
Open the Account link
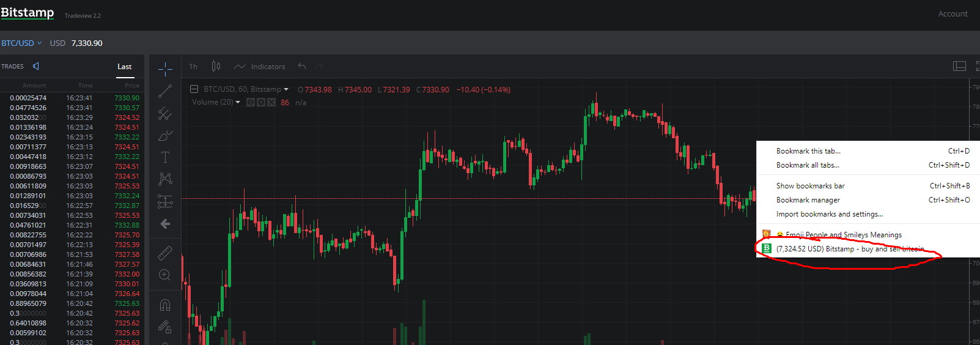point(952,13)
